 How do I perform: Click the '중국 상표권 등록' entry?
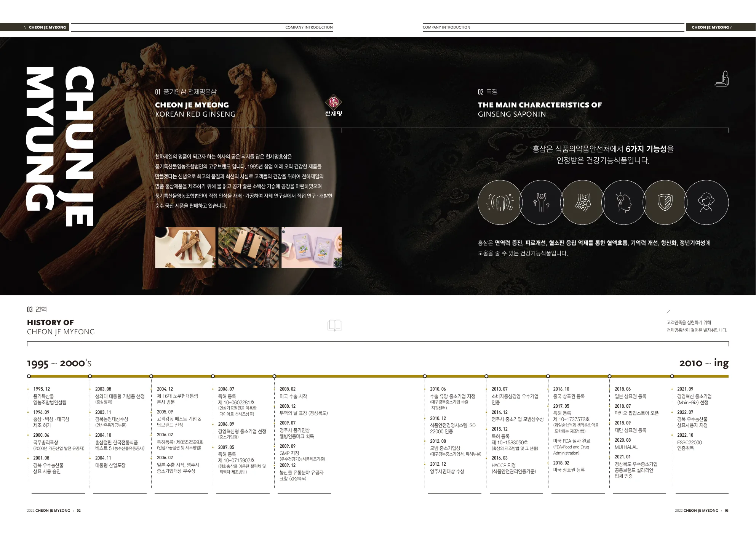569,396
